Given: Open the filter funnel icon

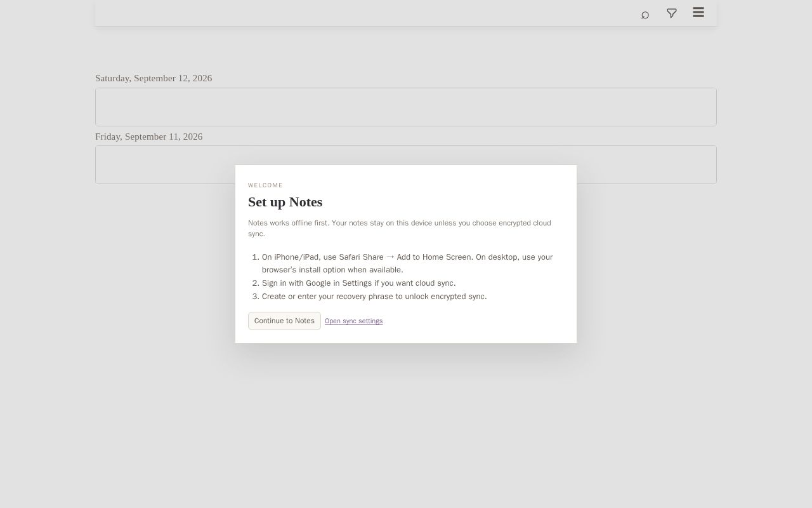Looking at the screenshot, I should tap(672, 13).
